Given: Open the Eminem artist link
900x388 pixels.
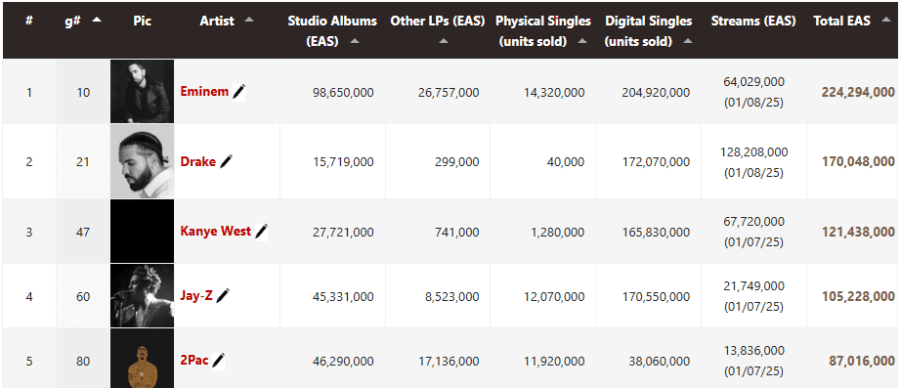Looking at the screenshot, I should pos(204,92).
